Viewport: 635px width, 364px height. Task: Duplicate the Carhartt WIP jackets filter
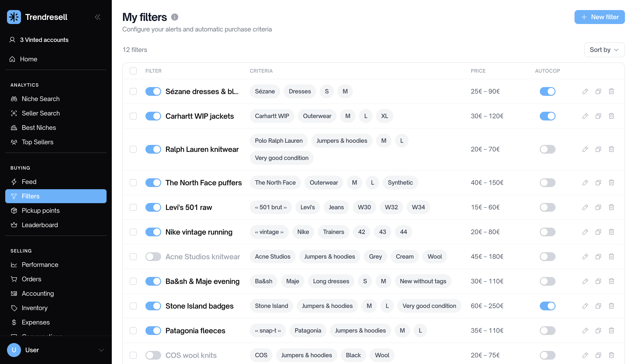pyautogui.click(x=598, y=116)
